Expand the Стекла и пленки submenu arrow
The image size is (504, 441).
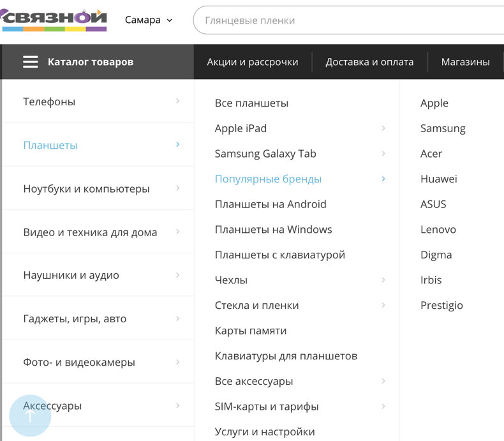[x=383, y=305]
